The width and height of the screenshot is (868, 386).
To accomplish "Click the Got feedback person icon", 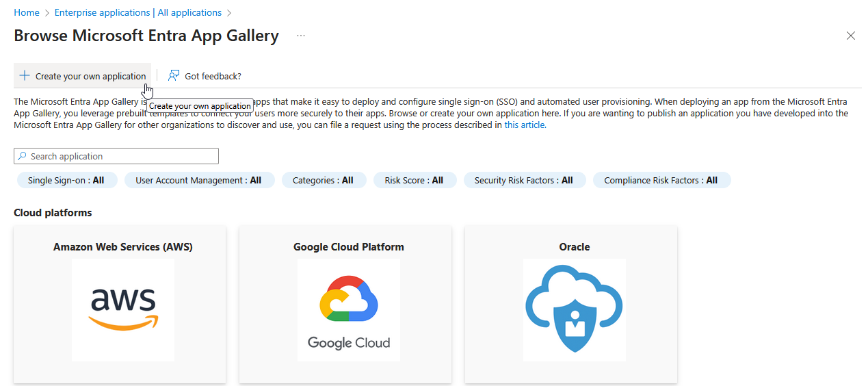I will tap(174, 76).
